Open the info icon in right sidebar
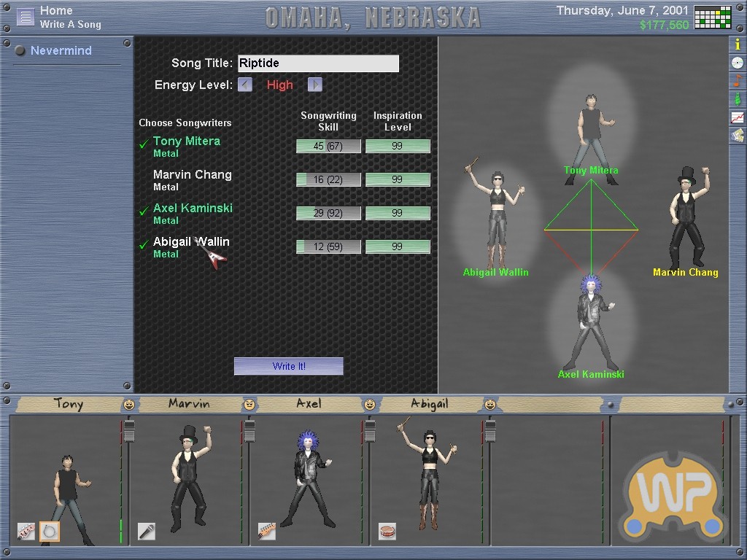 pos(738,44)
